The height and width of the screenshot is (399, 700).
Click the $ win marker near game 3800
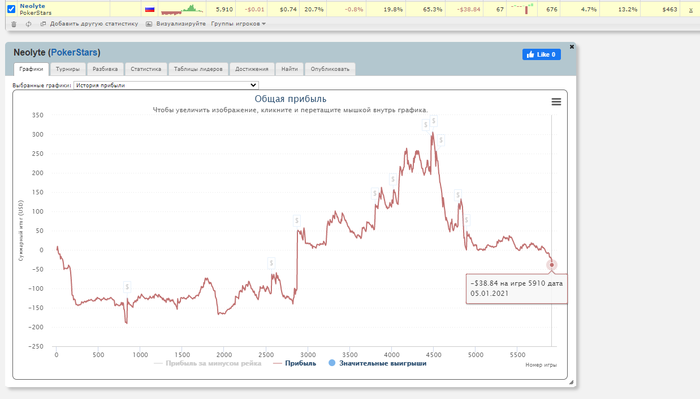(375, 194)
